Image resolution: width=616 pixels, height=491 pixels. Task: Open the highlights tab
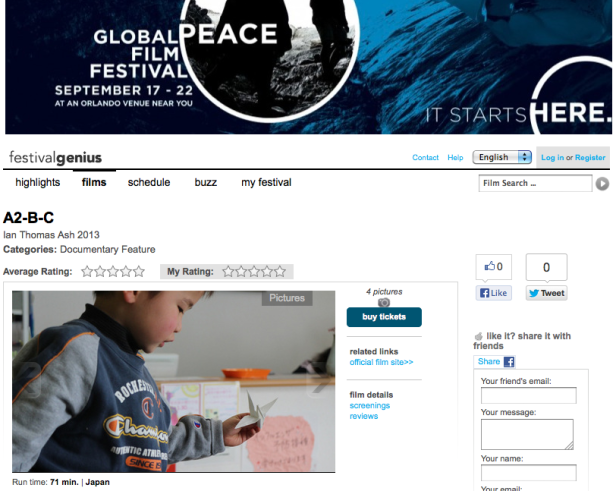tap(38, 182)
